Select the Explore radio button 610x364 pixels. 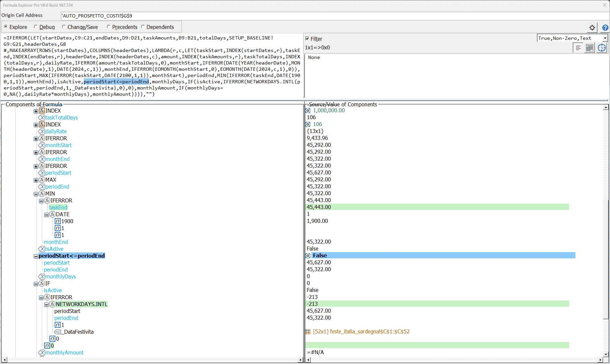click(x=6, y=27)
